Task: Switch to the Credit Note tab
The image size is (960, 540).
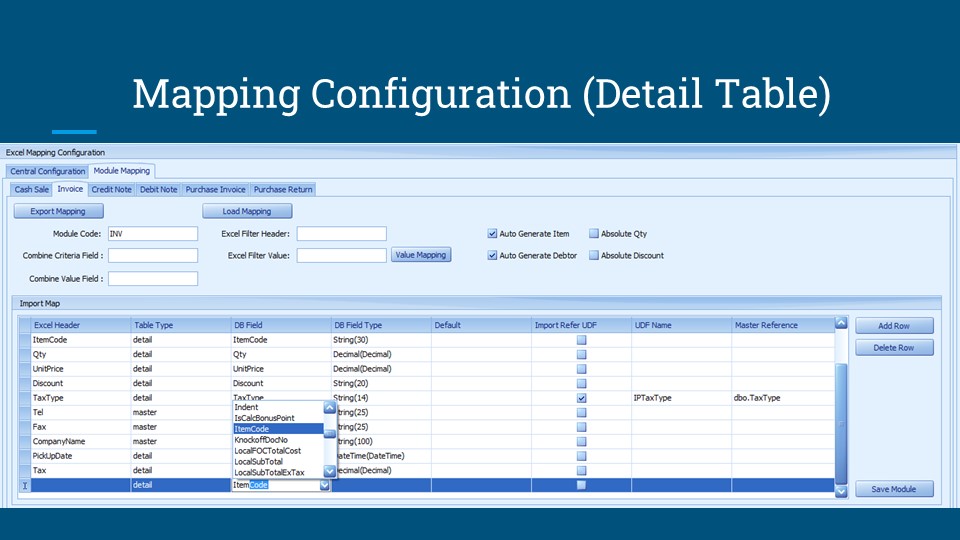Action: point(111,189)
